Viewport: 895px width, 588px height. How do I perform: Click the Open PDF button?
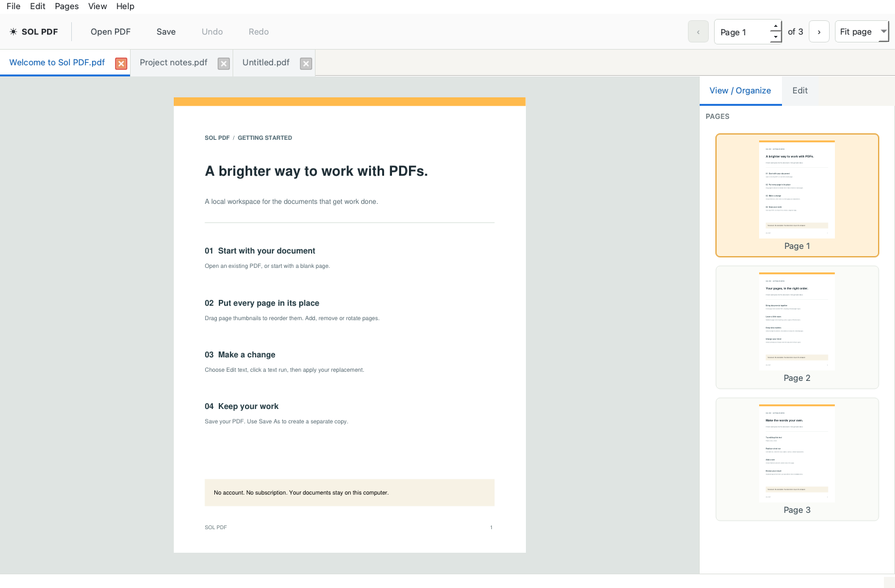pos(110,31)
